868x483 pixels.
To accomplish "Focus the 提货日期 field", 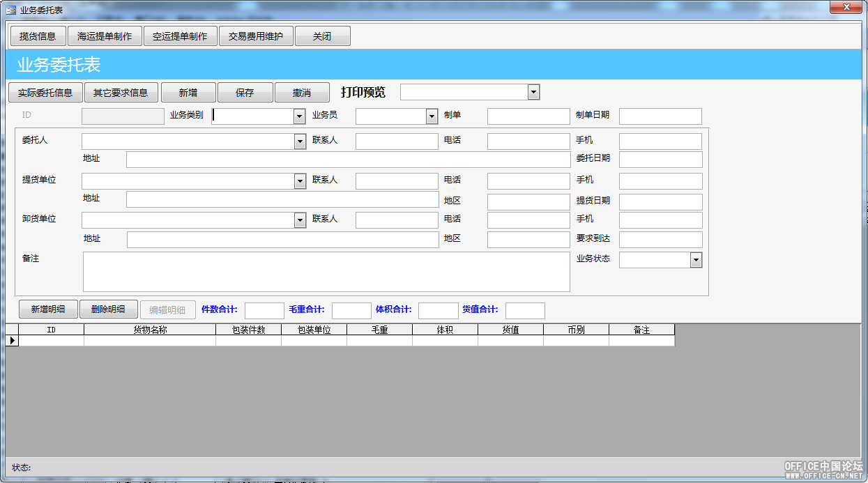I will click(x=661, y=202).
